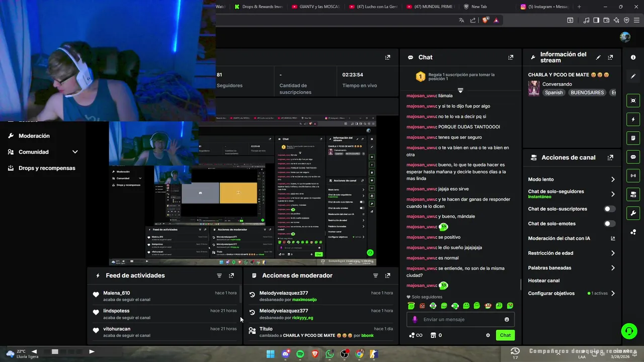The image size is (644, 362).
Task: Open Discord from the taskbar
Action: [286, 354]
